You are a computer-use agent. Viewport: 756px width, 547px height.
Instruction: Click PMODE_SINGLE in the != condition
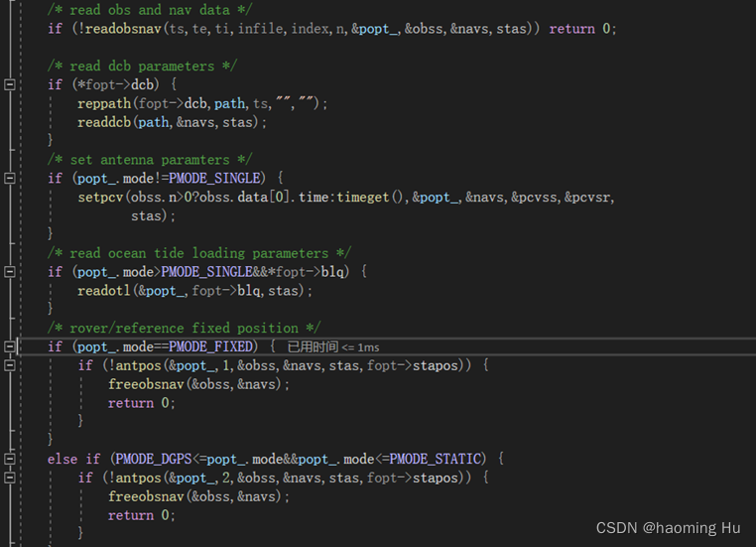[x=214, y=179]
